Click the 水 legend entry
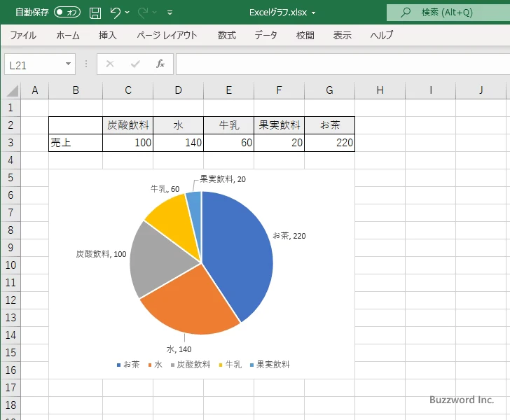Screen dimensions: 510x420 point(155,365)
